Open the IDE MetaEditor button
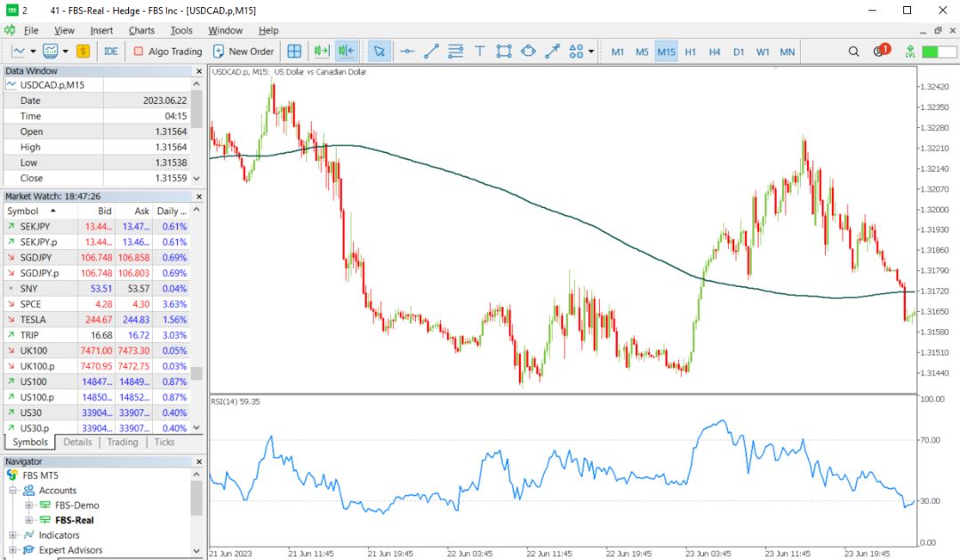 pos(111,52)
